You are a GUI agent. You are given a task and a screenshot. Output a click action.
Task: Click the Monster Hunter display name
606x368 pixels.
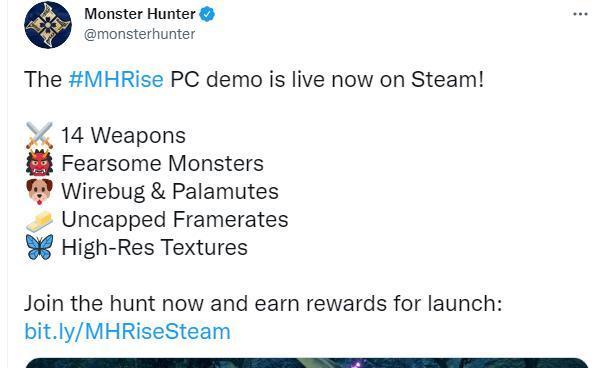coord(140,14)
